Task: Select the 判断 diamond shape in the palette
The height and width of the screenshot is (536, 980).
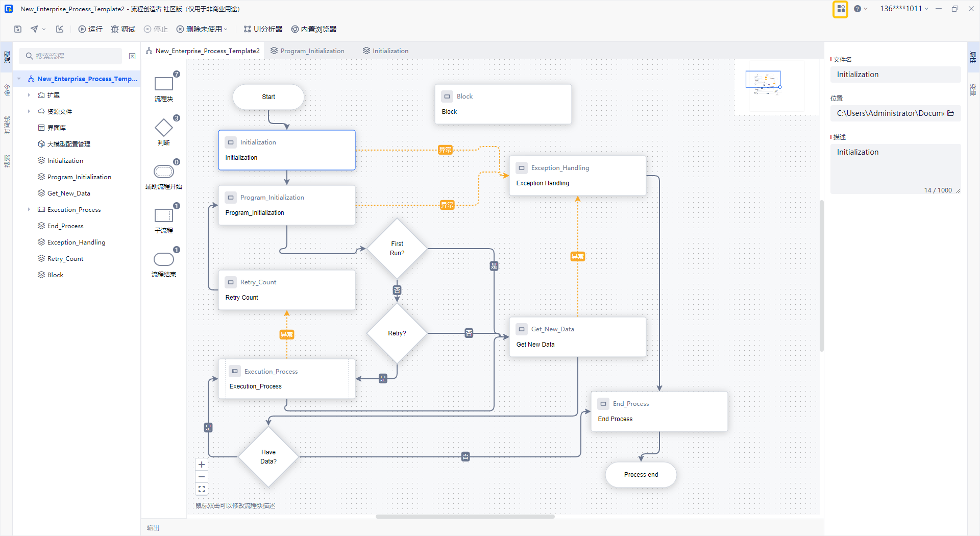Action: coord(164,128)
